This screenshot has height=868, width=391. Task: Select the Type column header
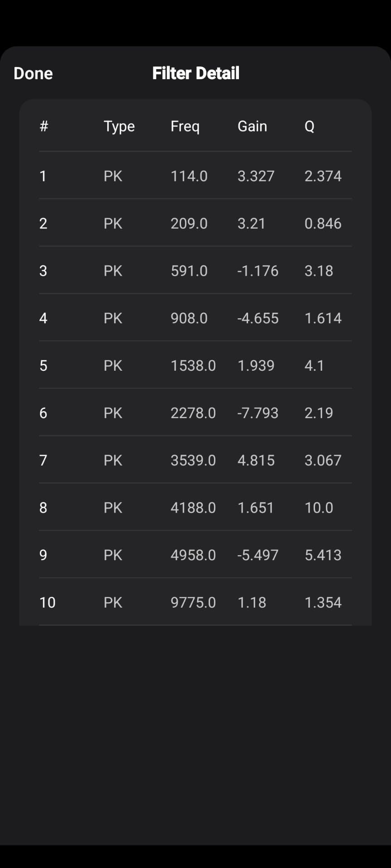click(x=119, y=127)
